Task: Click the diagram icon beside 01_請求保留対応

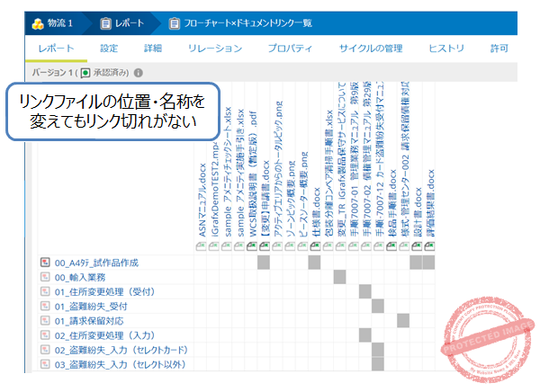Action: coord(45,321)
